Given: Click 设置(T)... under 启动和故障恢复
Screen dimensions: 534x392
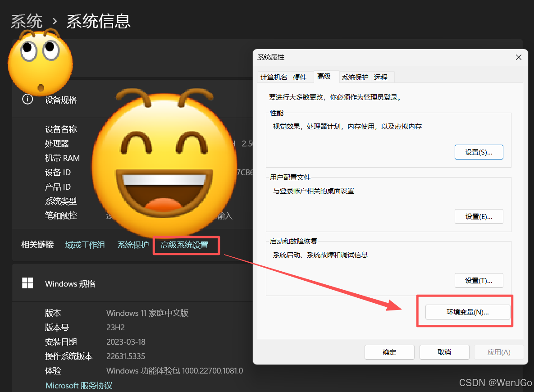Looking at the screenshot, I should point(479,281).
